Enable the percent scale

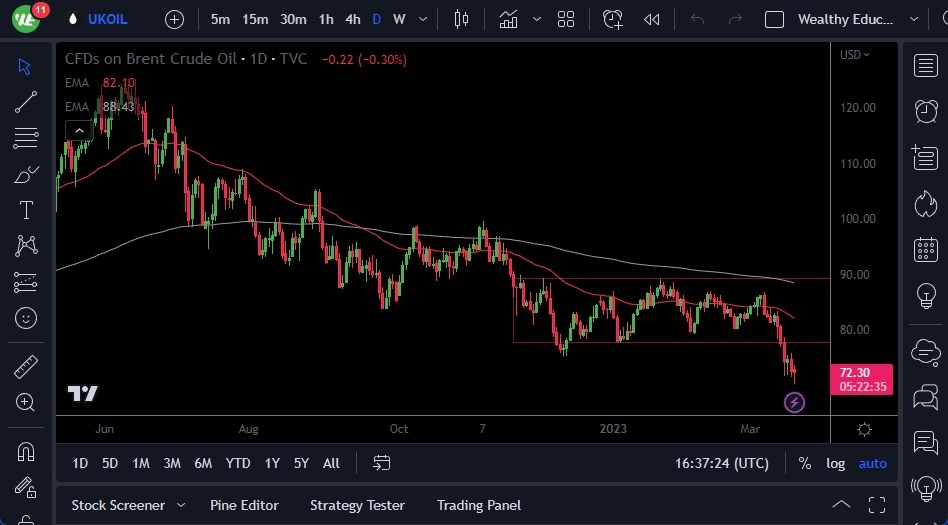pyautogui.click(x=804, y=463)
